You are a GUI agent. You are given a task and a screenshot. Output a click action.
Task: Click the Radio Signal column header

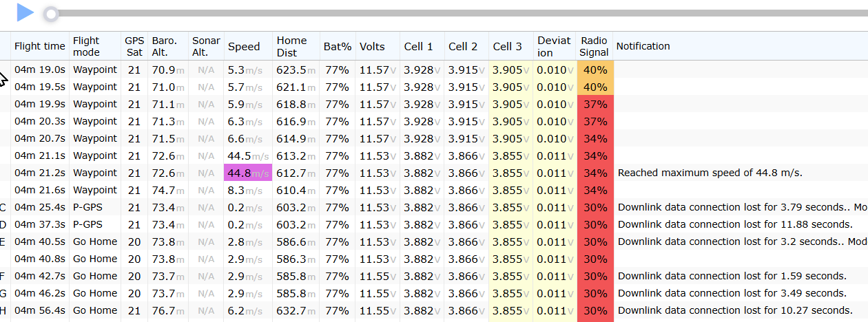pos(595,47)
